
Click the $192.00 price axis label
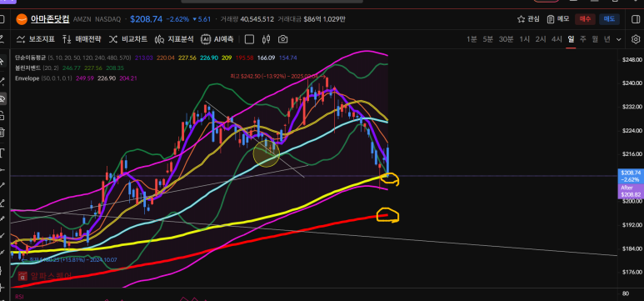632,225
